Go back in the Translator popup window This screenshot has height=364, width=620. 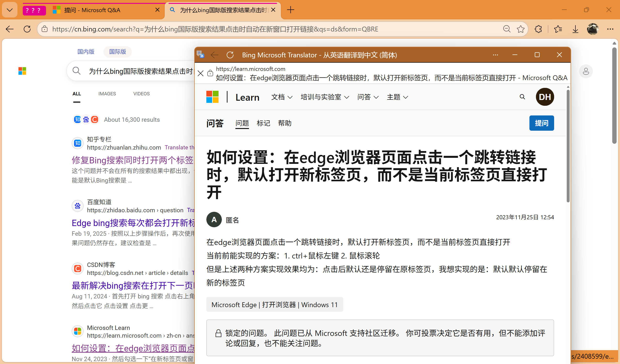215,55
